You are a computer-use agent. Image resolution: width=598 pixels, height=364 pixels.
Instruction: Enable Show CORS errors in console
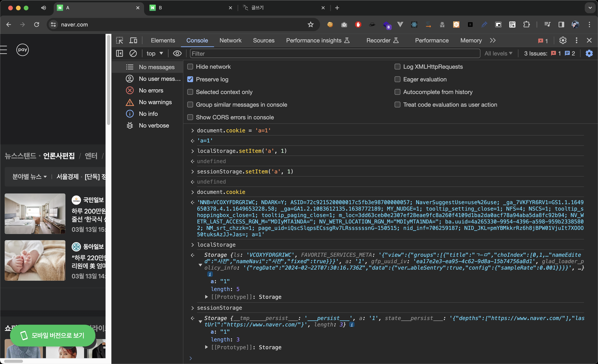(190, 117)
